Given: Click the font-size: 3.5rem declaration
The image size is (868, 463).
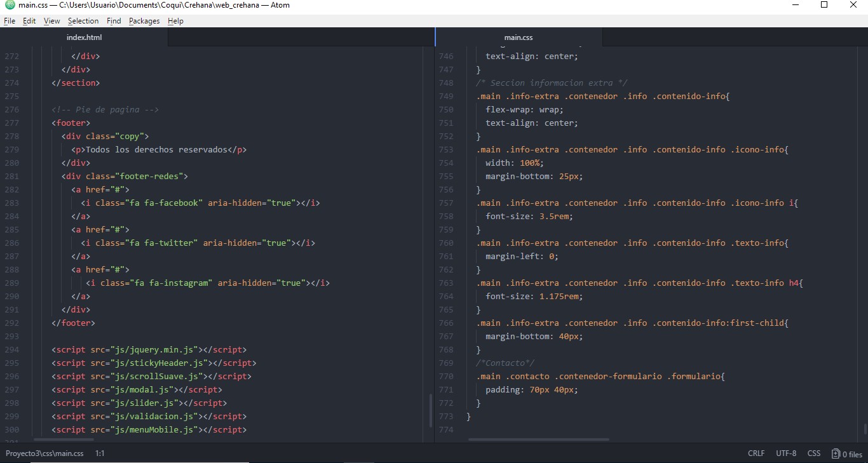Looking at the screenshot, I should 529,216.
